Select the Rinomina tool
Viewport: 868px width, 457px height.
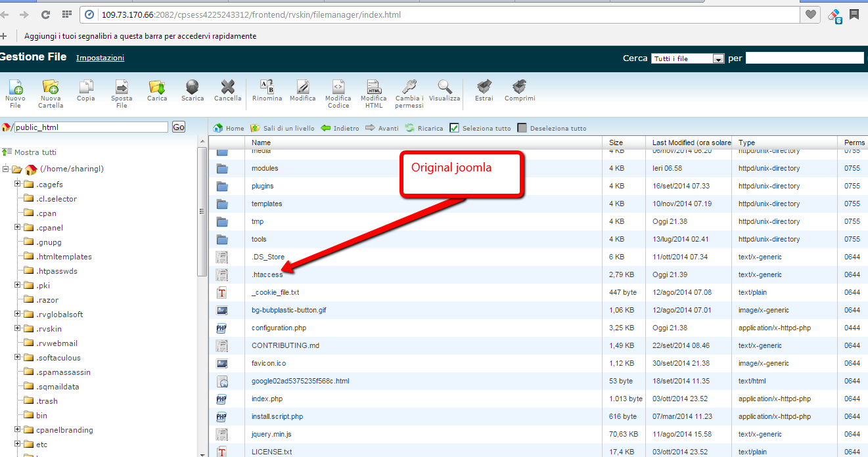click(x=267, y=87)
